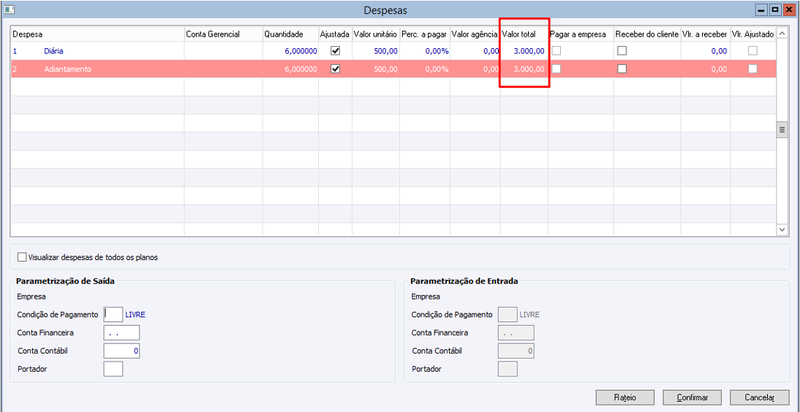This screenshot has height=412, width=800.
Task: Toggle Ajustada checkbox in Adiantamento row
Action: pyautogui.click(x=335, y=69)
